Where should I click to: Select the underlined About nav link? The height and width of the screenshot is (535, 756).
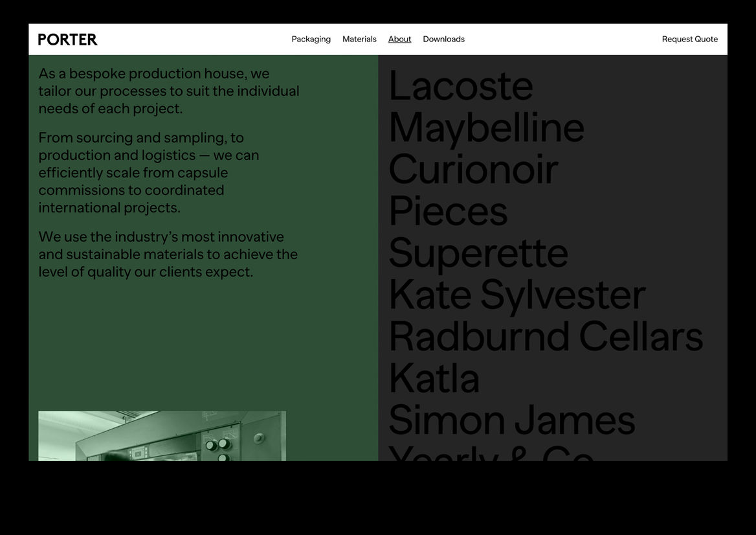(399, 40)
